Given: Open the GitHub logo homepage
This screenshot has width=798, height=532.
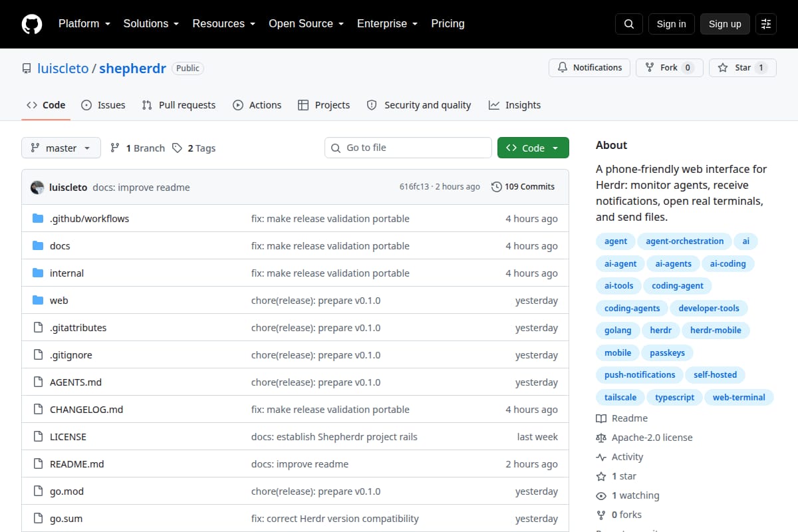Looking at the screenshot, I should tap(32, 24).
